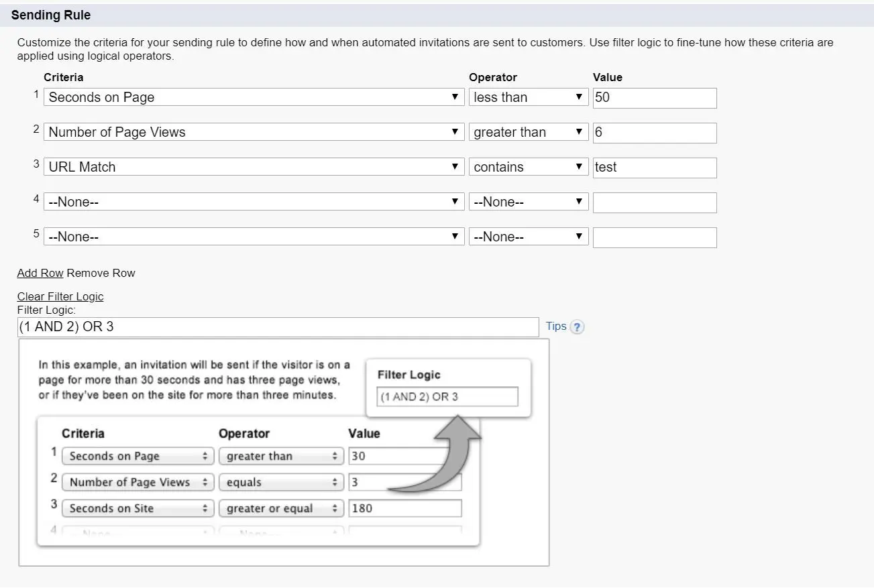Click the Value field containing test
The width and height of the screenshot is (874, 588).
pos(655,168)
